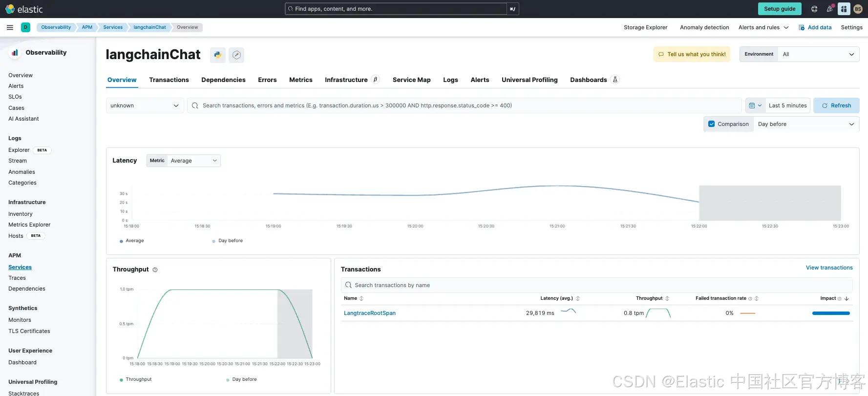Open the Last 5 minutes time picker
This screenshot has width=868, height=396.
[787, 105]
